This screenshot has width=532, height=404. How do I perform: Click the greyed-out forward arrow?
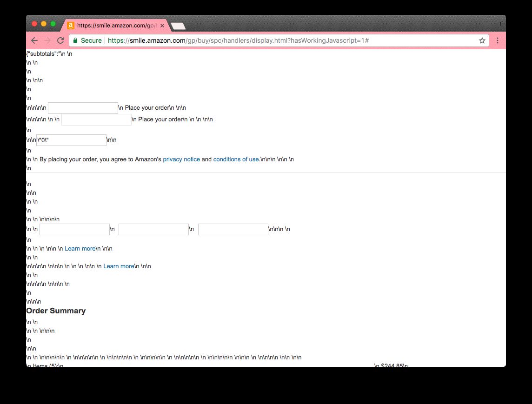(47, 40)
